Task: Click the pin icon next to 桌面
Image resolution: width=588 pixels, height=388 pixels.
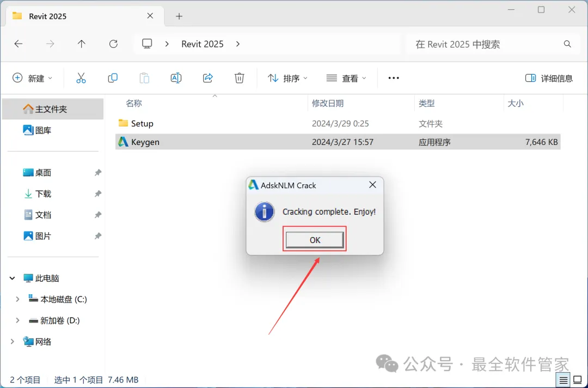Action: pos(97,173)
